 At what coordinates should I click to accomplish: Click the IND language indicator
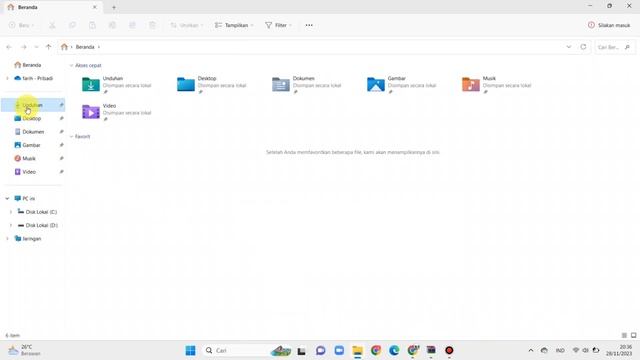coord(560,350)
